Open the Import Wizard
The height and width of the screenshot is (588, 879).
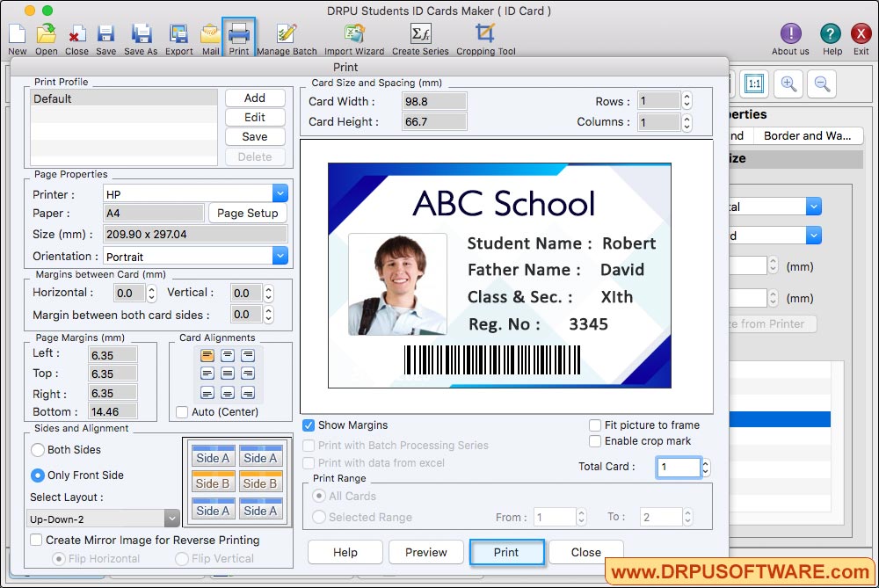pos(353,35)
